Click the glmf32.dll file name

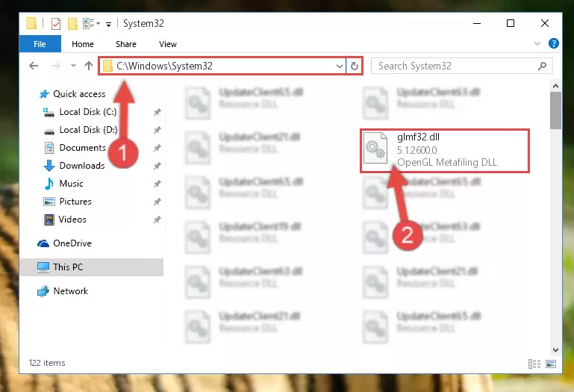[418, 137]
